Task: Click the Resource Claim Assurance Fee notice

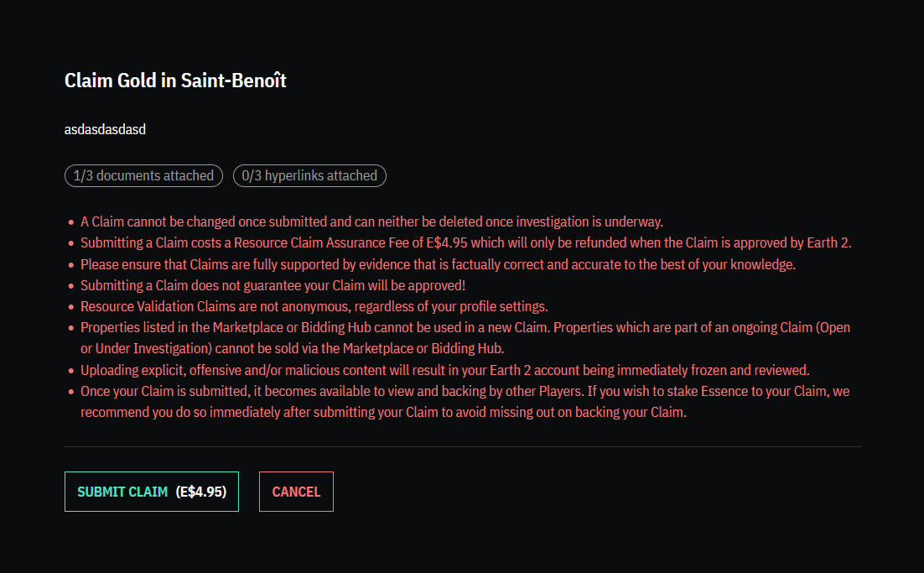Action: [465, 243]
